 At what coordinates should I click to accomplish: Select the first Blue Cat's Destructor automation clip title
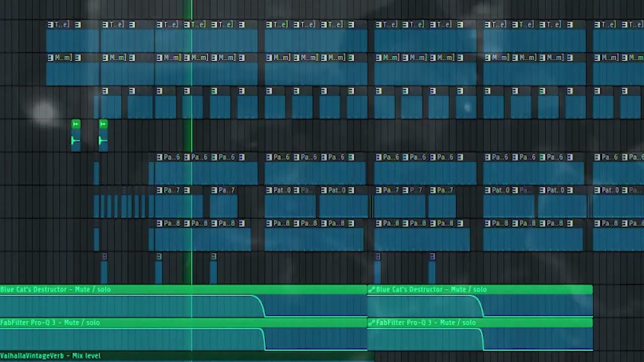tap(55, 289)
